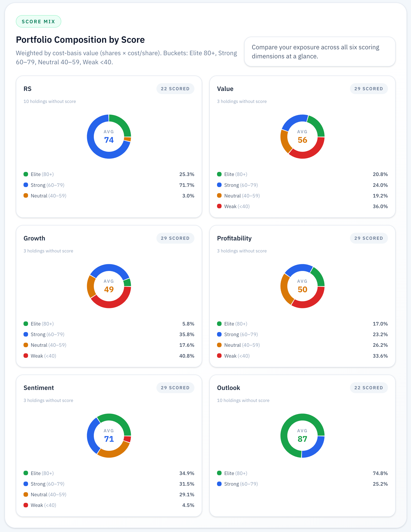Click the Value card's 29 SCORED badge
Image resolution: width=411 pixels, height=532 pixels.
pos(369,89)
